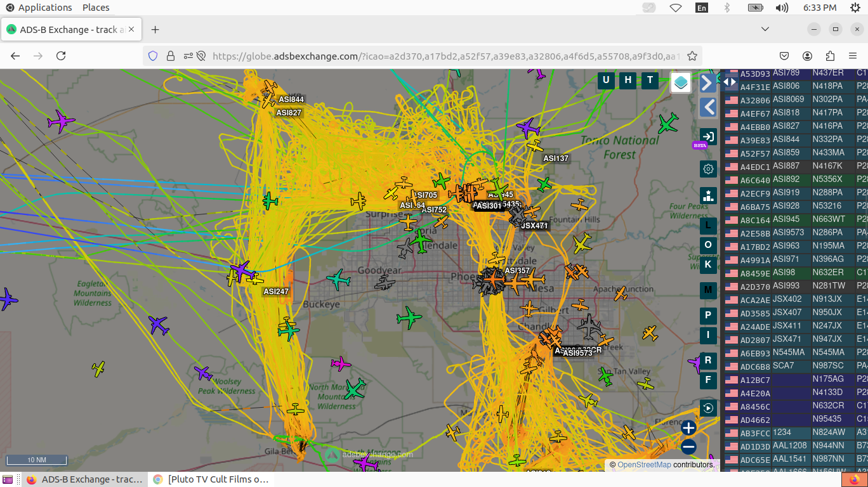Screen dimensions: 868x487
Task: Select table row with registration N632CR
Action: [796, 406]
